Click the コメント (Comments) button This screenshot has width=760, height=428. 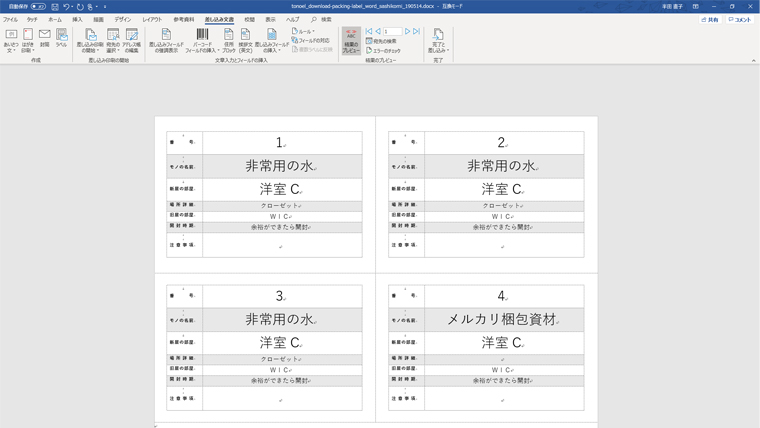[x=740, y=19]
